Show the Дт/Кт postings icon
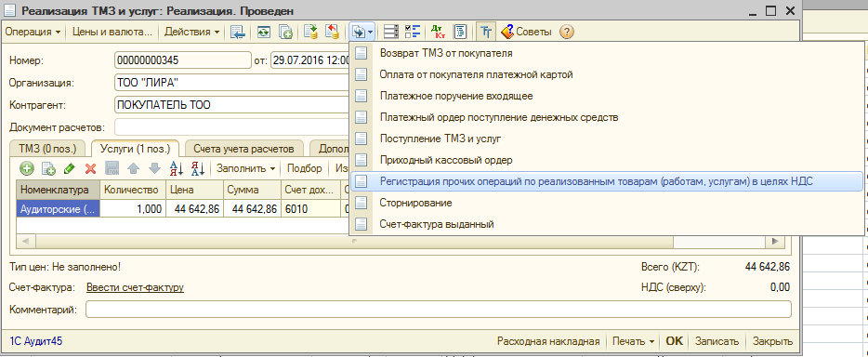The width and height of the screenshot is (868, 357). 438,32
